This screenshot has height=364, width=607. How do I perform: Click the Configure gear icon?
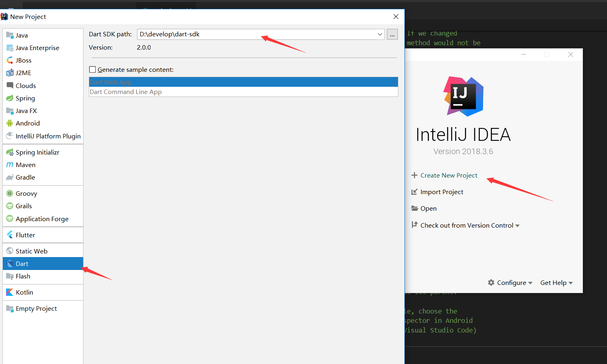pos(491,282)
